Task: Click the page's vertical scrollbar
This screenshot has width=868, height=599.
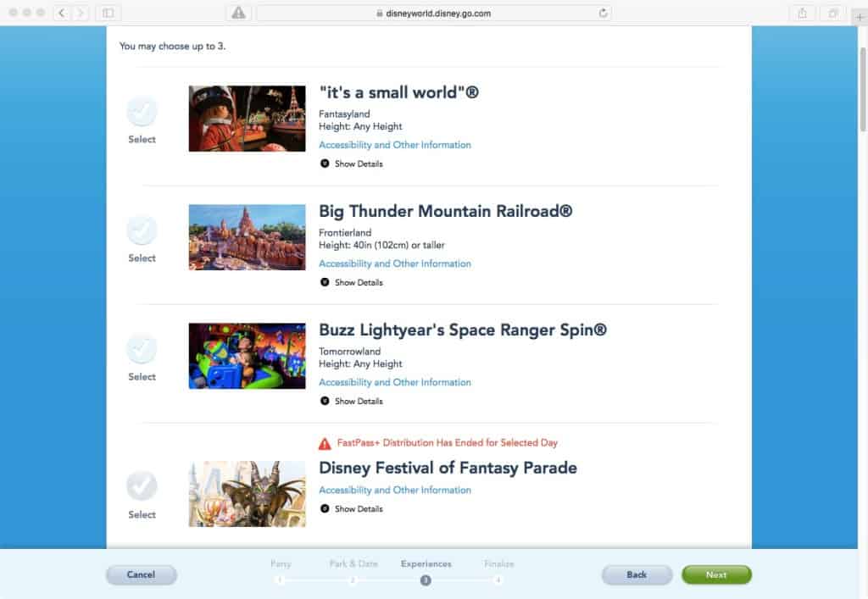Action: click(x=862, y=90)
